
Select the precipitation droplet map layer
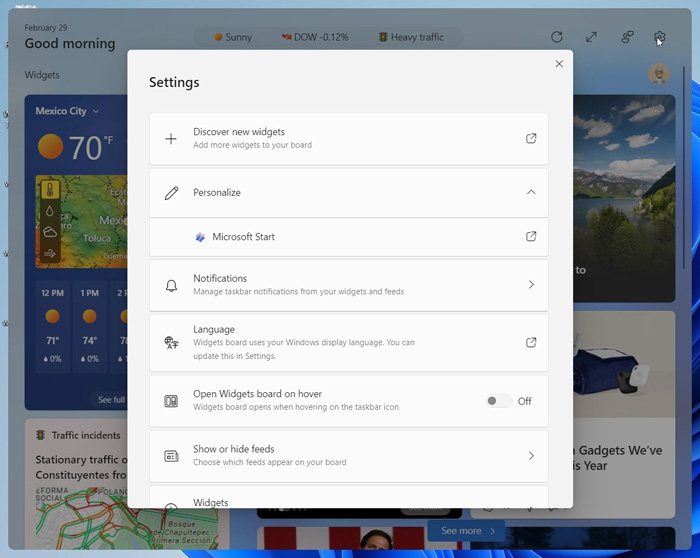50,211
